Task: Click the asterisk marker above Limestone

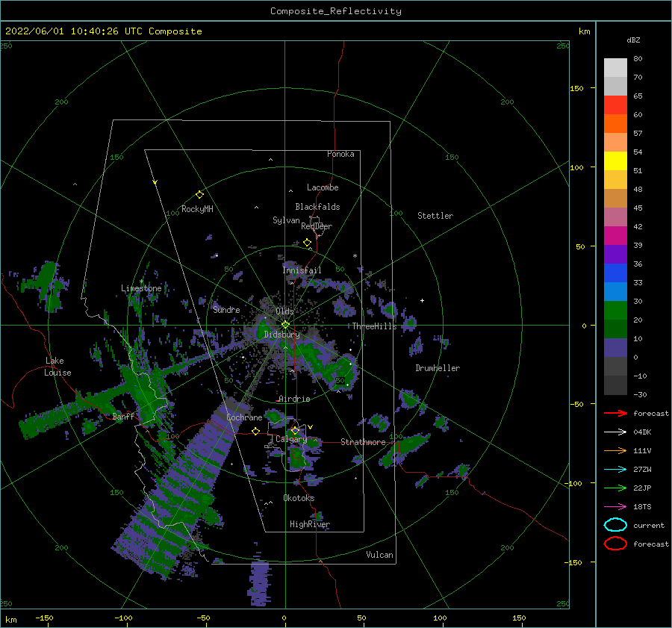Action: click(x=141, y=282)
